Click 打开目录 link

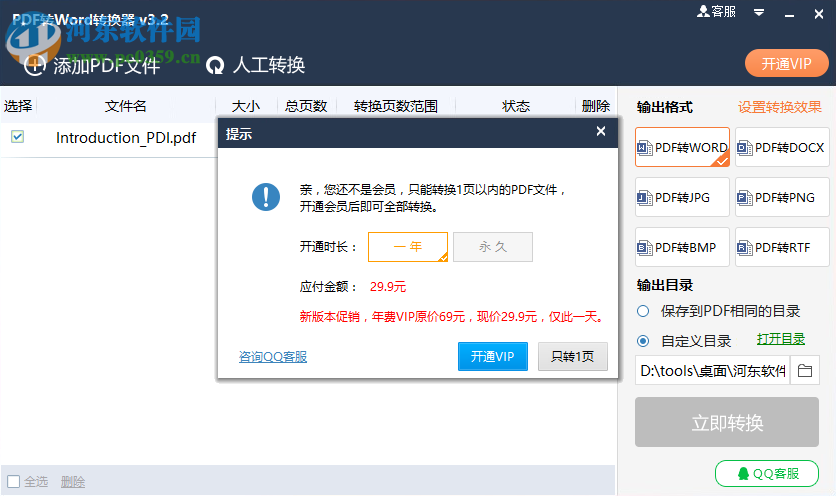(x=781, y=339)
